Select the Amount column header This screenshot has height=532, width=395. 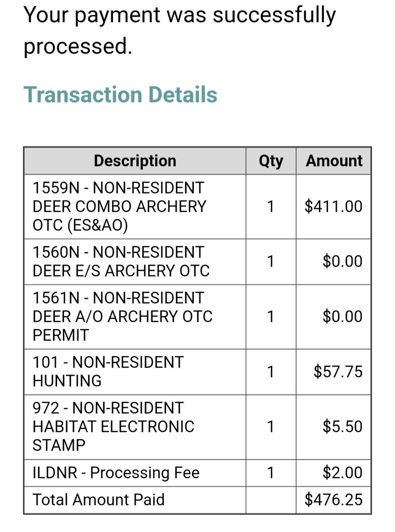[334, 161]
